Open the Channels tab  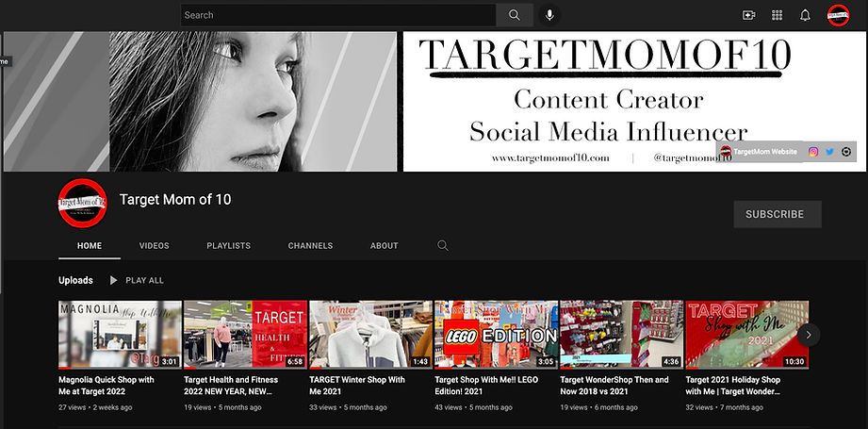[311, 246]
